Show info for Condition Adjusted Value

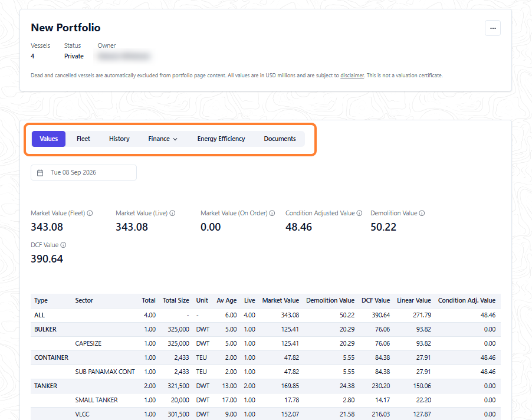click(x=359, y=213)
